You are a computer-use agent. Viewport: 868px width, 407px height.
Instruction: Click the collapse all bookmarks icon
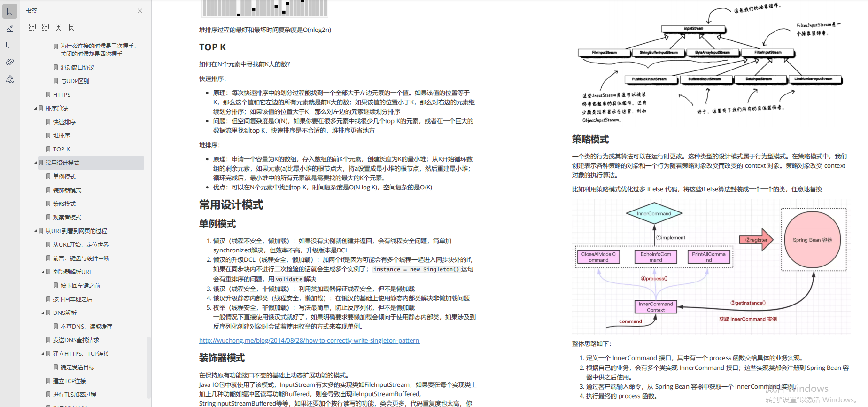point(46,27)
